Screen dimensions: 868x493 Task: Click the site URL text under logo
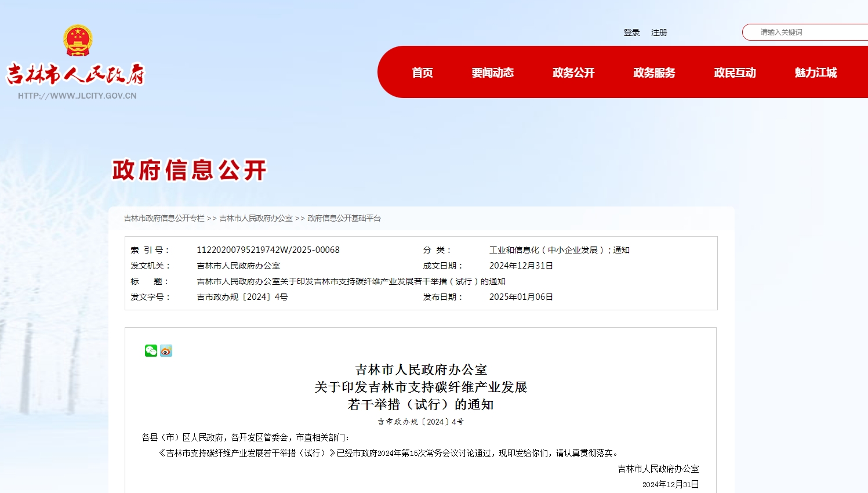click(77, 96)
